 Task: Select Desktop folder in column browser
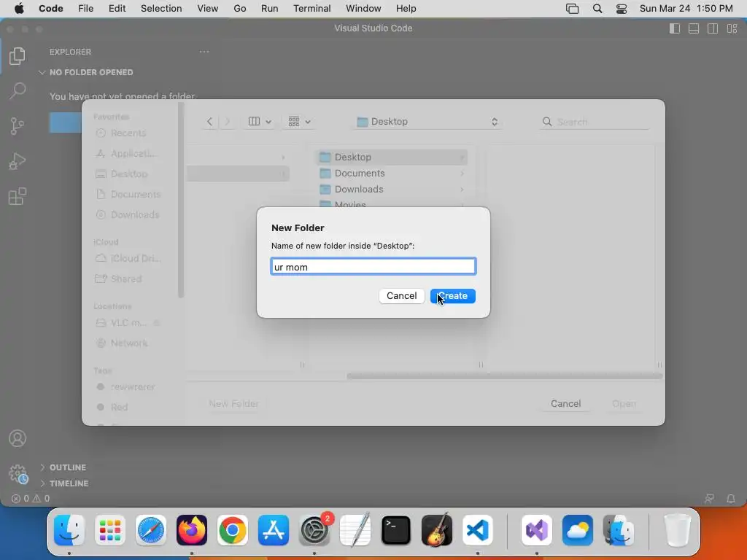(x=392, y=157)
